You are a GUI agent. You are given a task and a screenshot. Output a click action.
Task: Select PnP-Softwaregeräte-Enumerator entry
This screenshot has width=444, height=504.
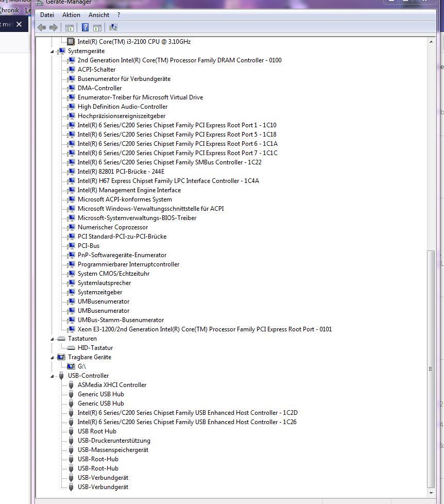click(x=122, y=255)
